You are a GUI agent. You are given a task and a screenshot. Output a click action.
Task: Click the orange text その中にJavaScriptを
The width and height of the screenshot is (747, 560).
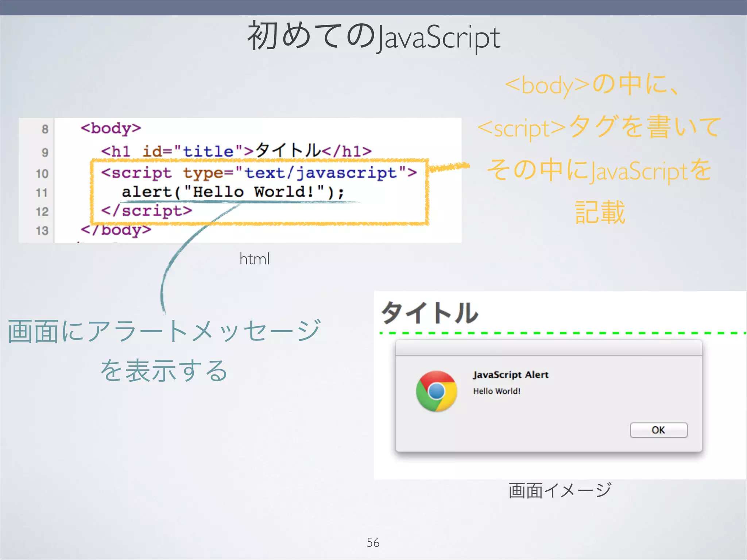599,170
